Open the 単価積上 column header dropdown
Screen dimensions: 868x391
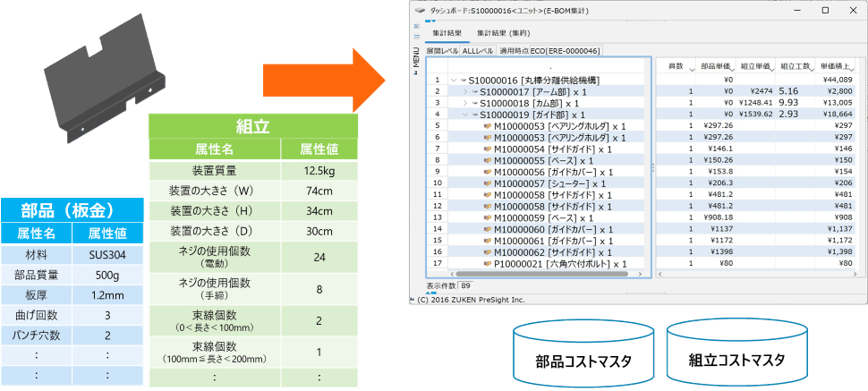851,69
